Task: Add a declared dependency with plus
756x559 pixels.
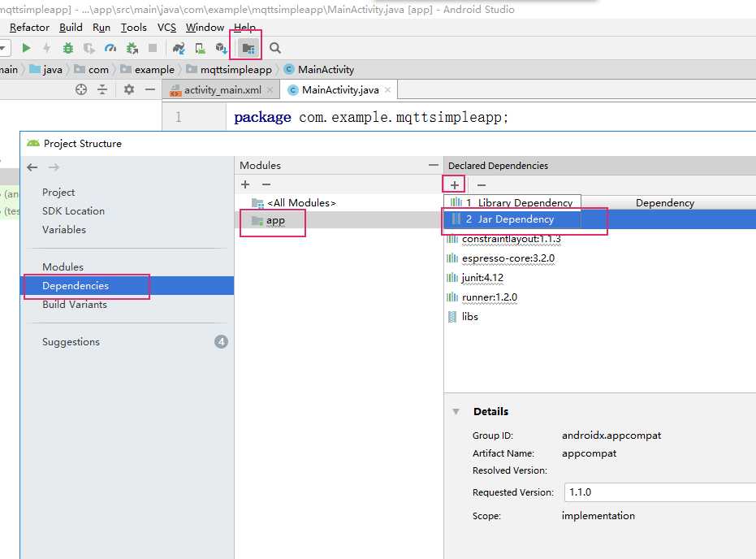Action: [454, 184]
